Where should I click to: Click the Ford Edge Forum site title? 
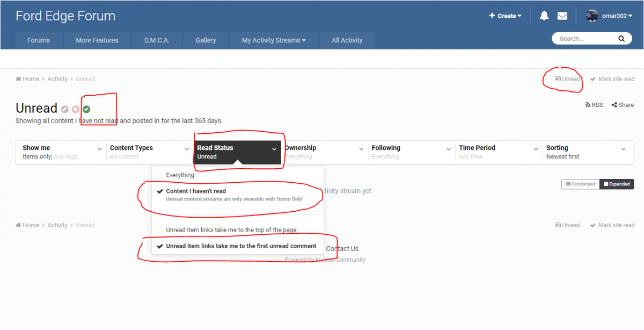click(x=65, y=16)
